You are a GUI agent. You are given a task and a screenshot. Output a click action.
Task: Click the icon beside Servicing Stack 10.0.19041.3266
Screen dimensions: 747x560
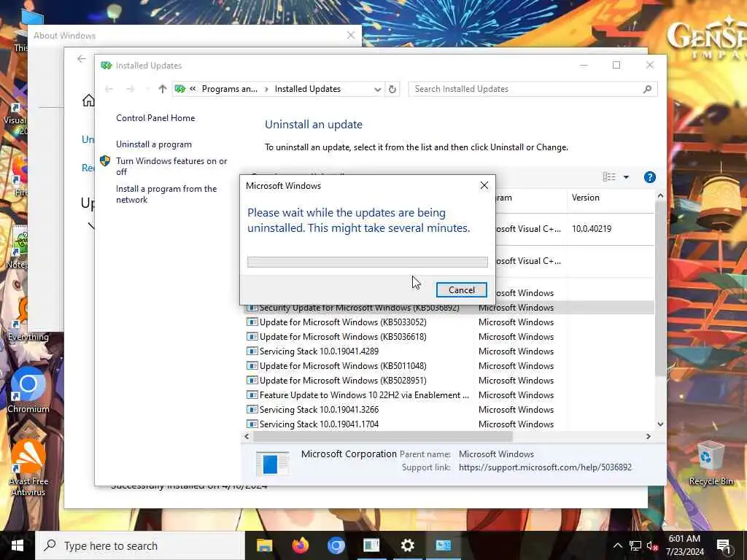[x=252, y=410]
